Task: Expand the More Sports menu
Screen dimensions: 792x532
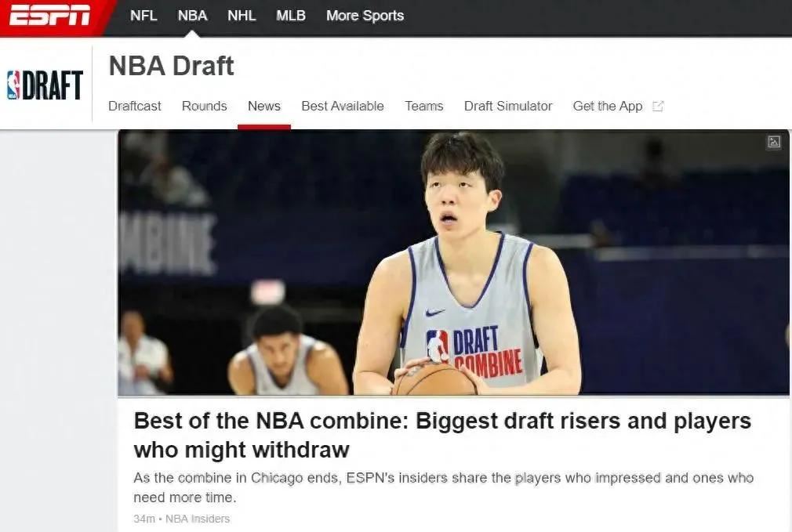Action: click(365, 16)
